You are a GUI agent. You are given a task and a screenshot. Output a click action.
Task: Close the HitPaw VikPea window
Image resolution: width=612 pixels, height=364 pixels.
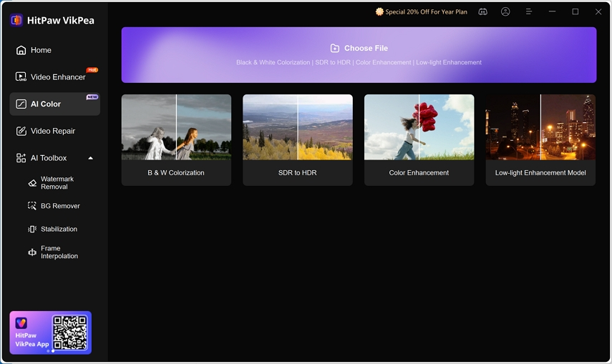pyautogui.click(x=598, y=11)
